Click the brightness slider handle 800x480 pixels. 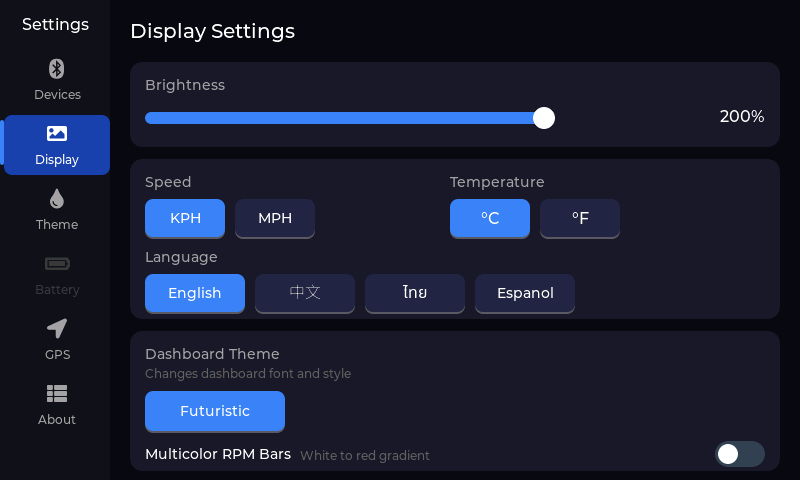[544, 118]
